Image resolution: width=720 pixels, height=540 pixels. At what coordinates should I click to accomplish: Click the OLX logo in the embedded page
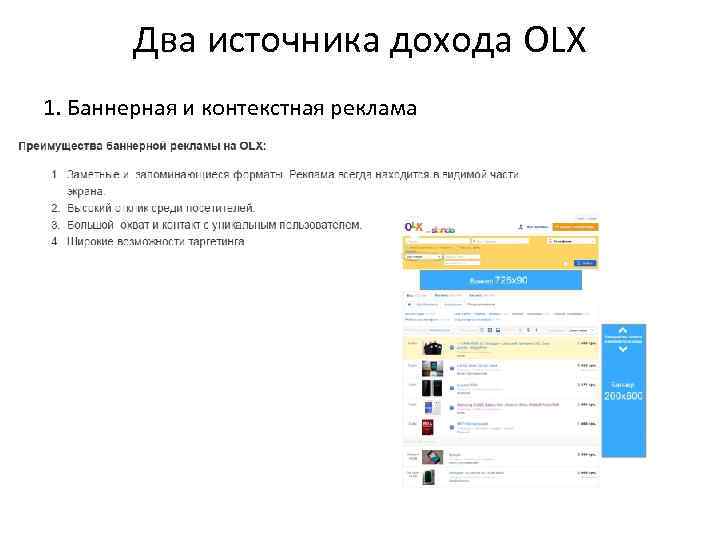point(414,227)
